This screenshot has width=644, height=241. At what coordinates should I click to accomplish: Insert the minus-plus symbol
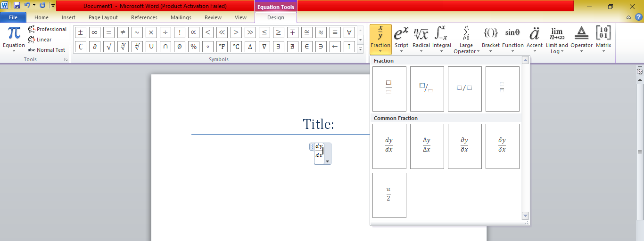click(293, 32)
